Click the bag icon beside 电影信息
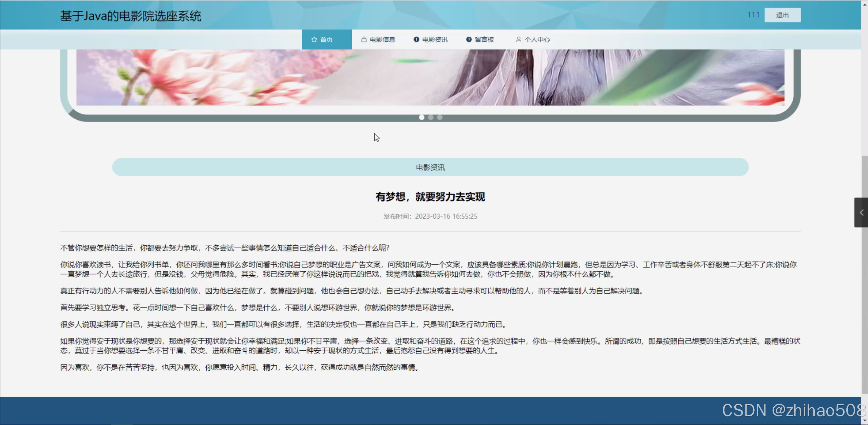The width and height of the screenshot is (868, 425). (364, 39)
